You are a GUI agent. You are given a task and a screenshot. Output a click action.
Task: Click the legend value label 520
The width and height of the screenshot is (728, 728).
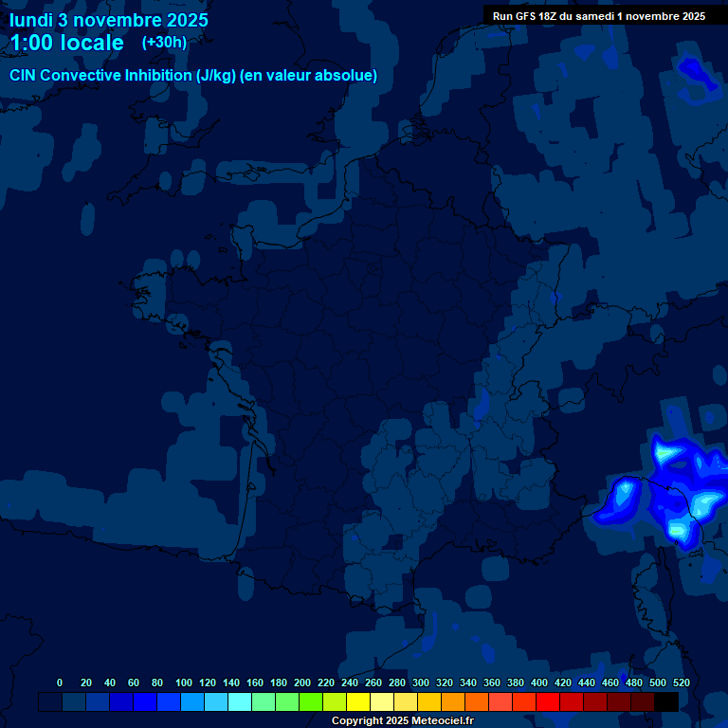[681, 682]
